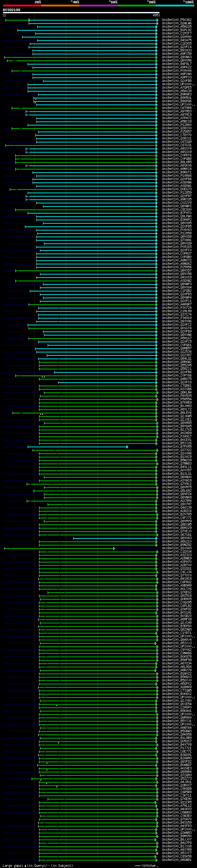Select hit label UniRef100_P34917
Screen dimensions: 197x868
point(177,436)
